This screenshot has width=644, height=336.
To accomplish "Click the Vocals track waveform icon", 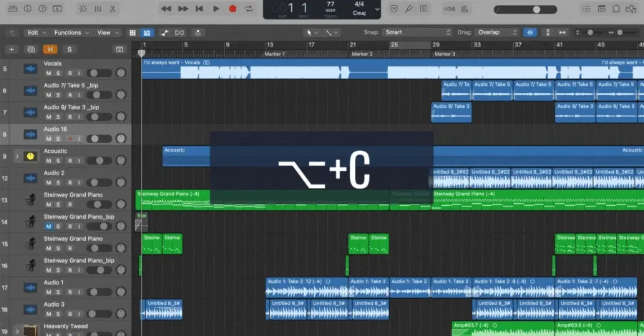I will click(x=30, y=69).
